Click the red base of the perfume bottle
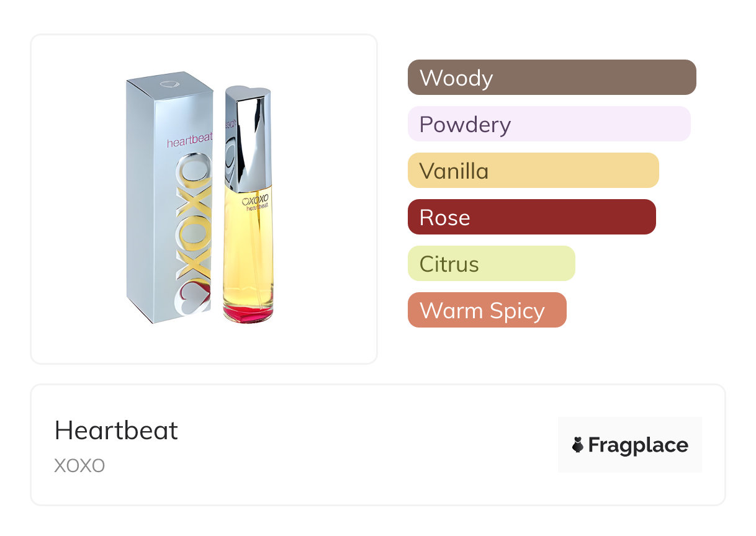756x536 pixels. tap(248, 314)
